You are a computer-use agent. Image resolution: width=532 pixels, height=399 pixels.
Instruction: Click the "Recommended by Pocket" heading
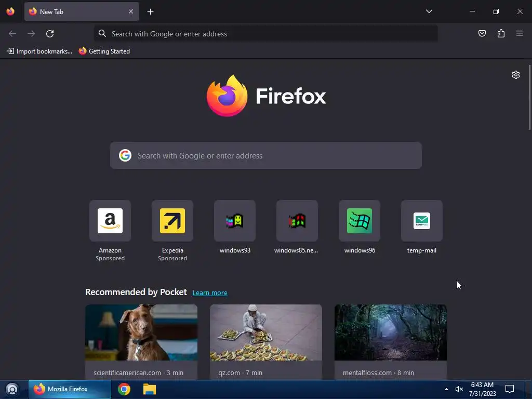click(136, 292)
